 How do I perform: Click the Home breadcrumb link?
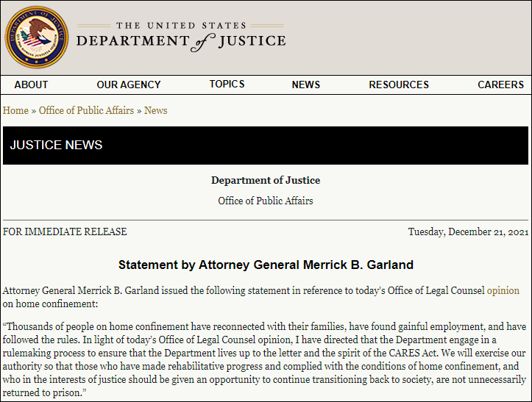[x=15, y=110]
